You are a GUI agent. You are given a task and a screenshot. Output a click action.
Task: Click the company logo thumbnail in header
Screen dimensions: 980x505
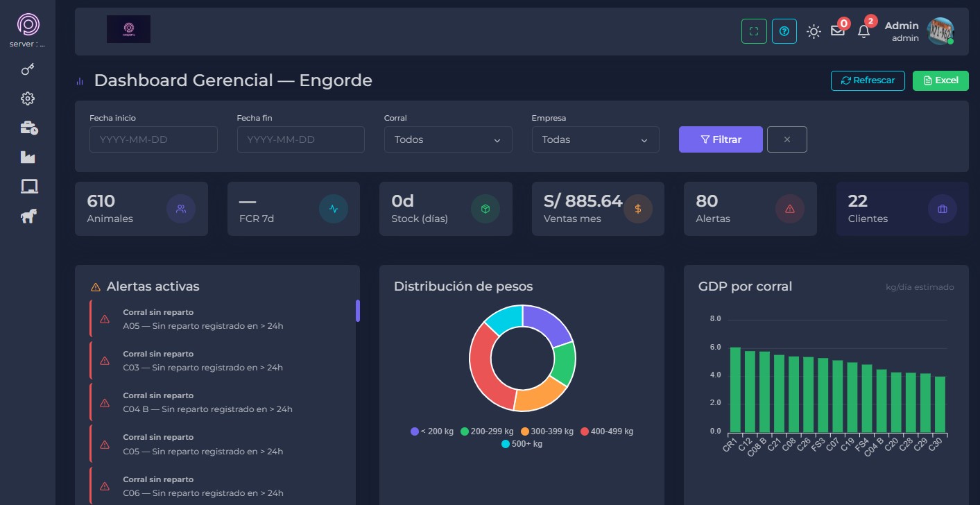click(128, 29)
